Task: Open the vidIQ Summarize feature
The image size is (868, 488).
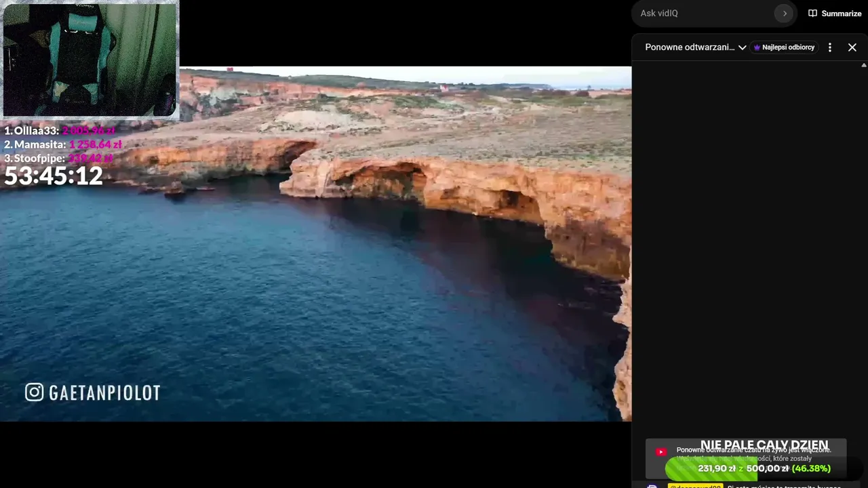Action: 835,14
